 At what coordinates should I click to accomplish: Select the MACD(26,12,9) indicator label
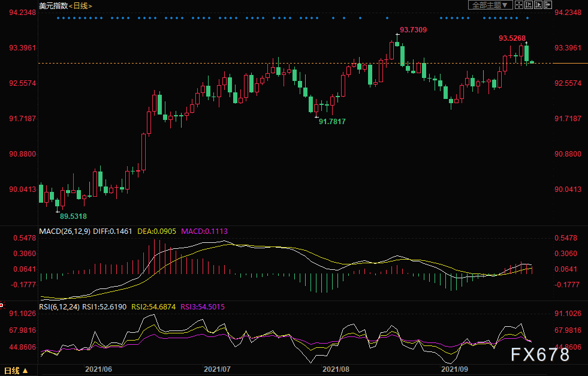(x=65, y=231)
